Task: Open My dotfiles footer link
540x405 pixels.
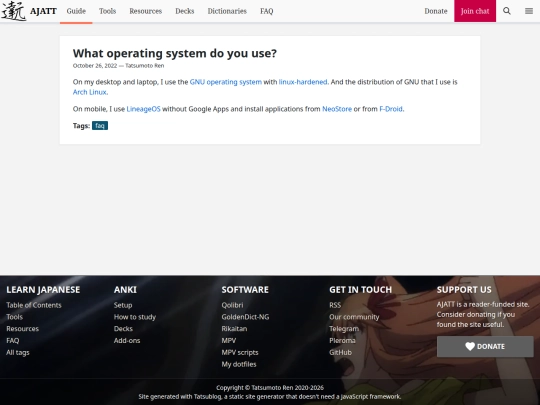Action: pyautogui.click(x=239, y=364)
